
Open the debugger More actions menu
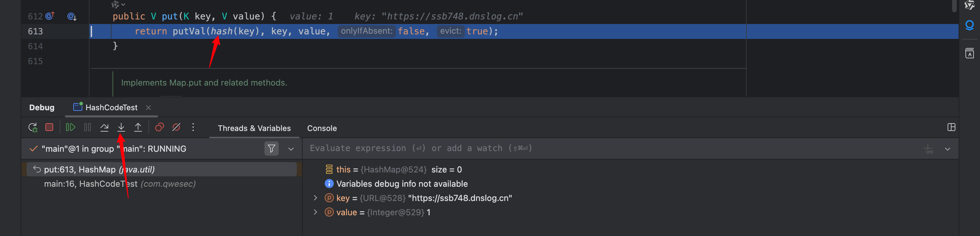[193, 127]
